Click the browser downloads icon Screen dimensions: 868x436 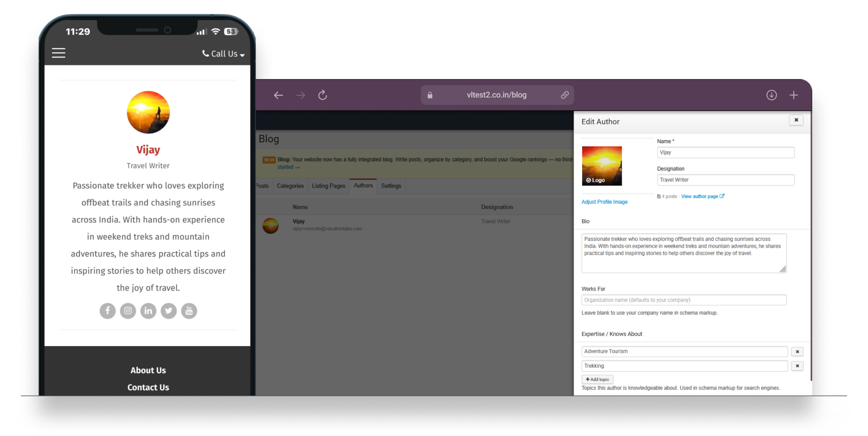[x=771, y=95]
